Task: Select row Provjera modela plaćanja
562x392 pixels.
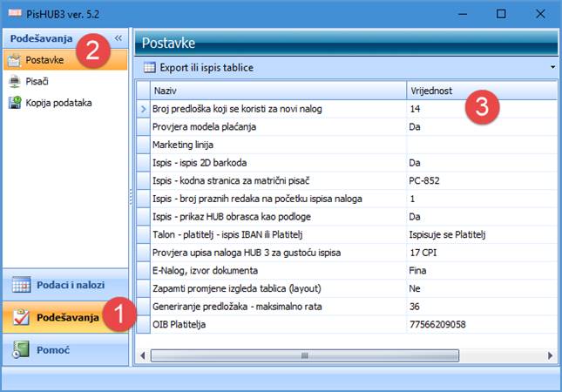Action: click(x=347, y=127)
